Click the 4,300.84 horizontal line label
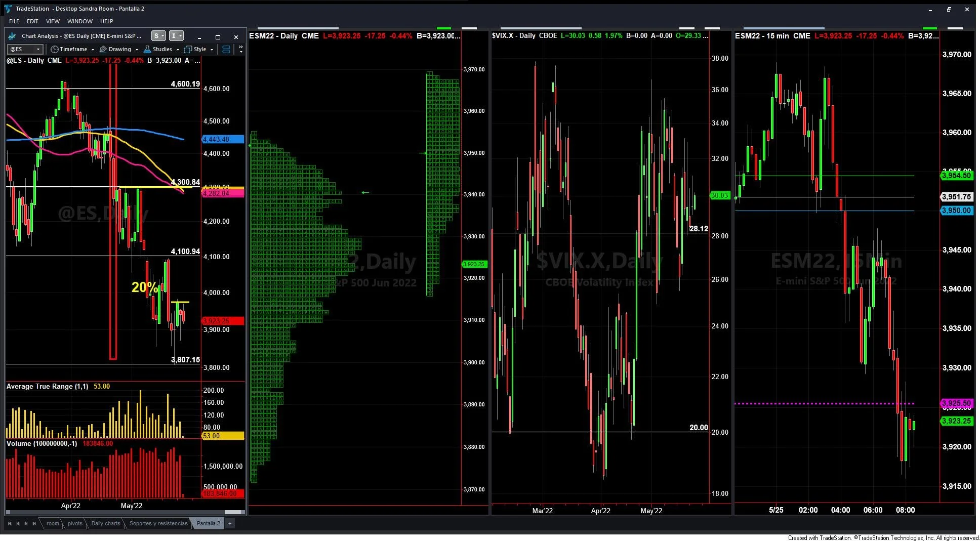The width and height of the screenshot is (980, 541). (185, 182)
